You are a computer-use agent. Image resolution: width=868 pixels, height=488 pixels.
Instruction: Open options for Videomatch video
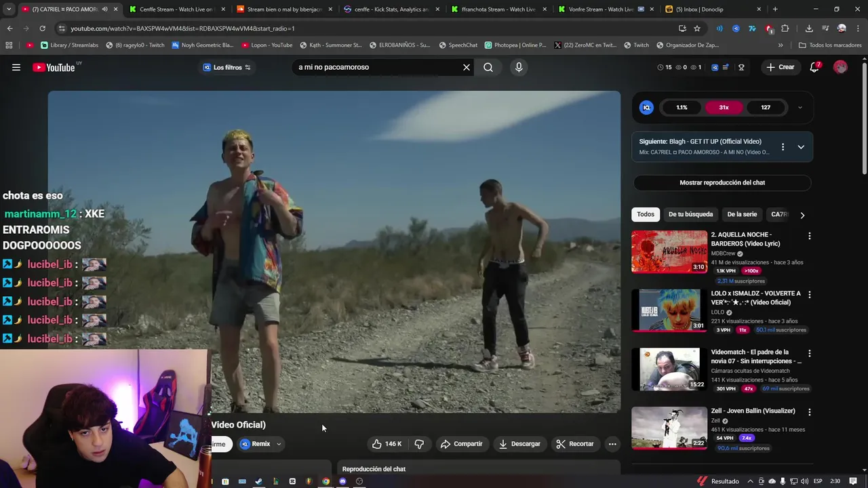(x=809, y=354)
